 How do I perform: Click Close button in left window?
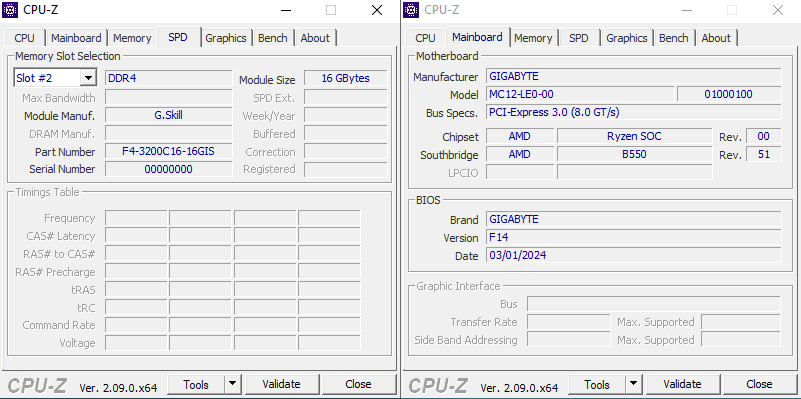click(358, 384)
